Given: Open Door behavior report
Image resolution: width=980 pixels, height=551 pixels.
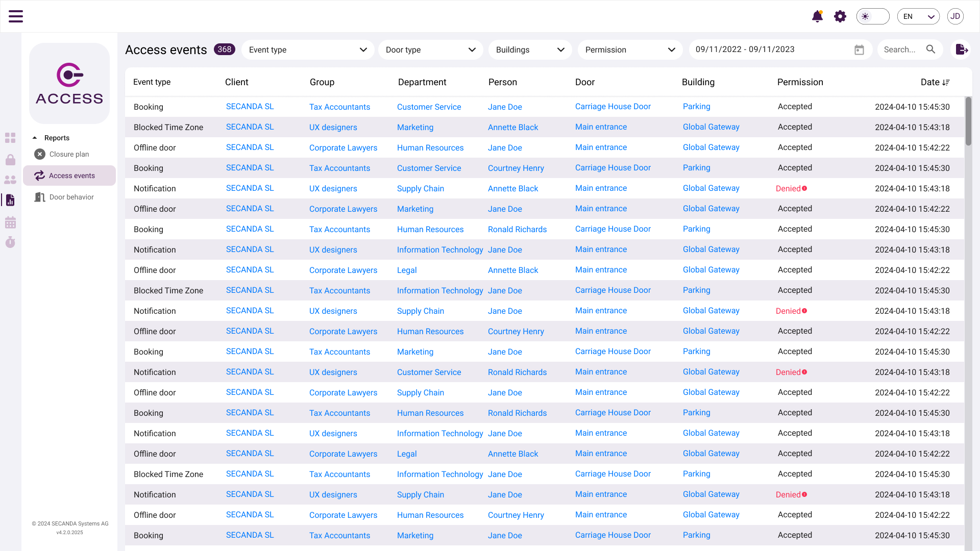Looking at the screenshot, I should point(71,197).
